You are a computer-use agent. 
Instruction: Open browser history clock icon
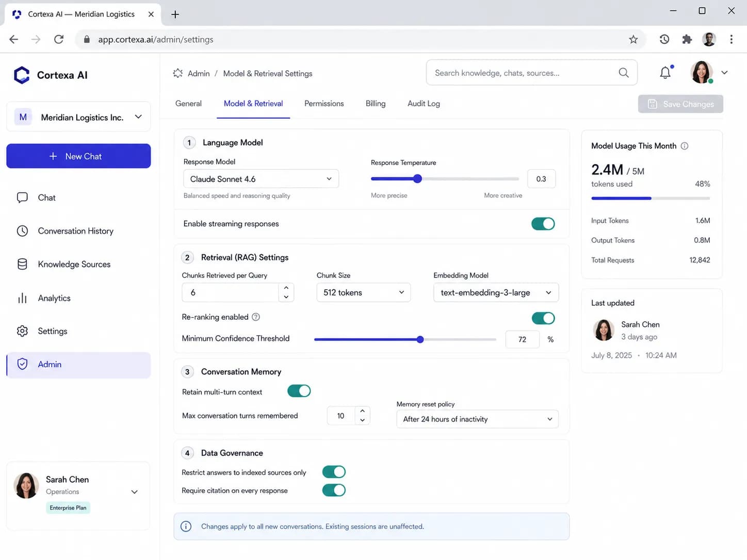pos(664,39)
